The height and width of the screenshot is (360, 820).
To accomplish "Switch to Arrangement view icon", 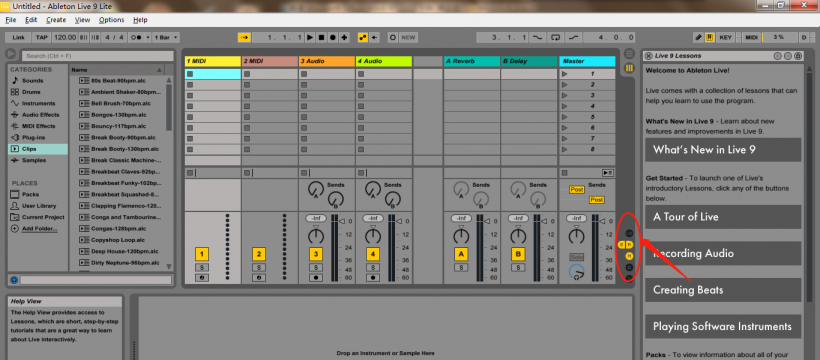I will click(629, 54).
